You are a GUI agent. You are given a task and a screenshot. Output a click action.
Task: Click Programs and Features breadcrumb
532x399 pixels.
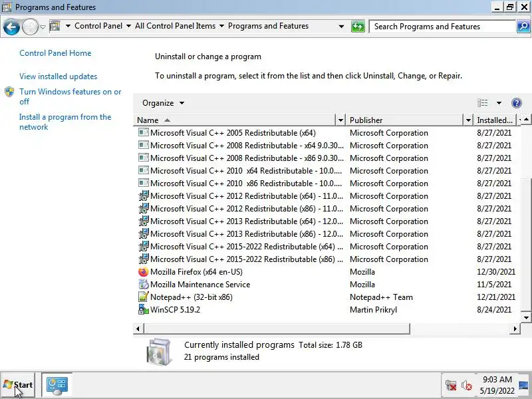click(x=268, y=26)
